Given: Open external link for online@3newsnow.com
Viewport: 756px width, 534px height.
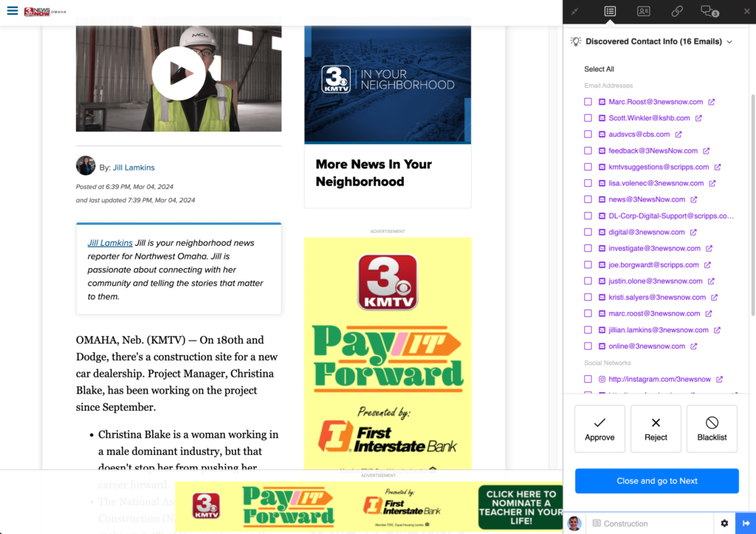Looking at the screenshot, I should 694,346.
